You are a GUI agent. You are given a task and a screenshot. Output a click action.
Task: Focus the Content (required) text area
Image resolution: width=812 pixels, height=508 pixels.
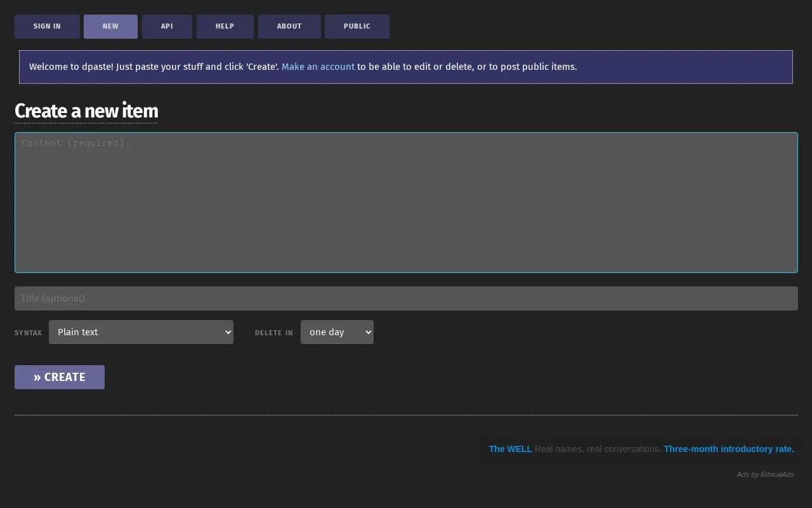(x=406, y=203)
